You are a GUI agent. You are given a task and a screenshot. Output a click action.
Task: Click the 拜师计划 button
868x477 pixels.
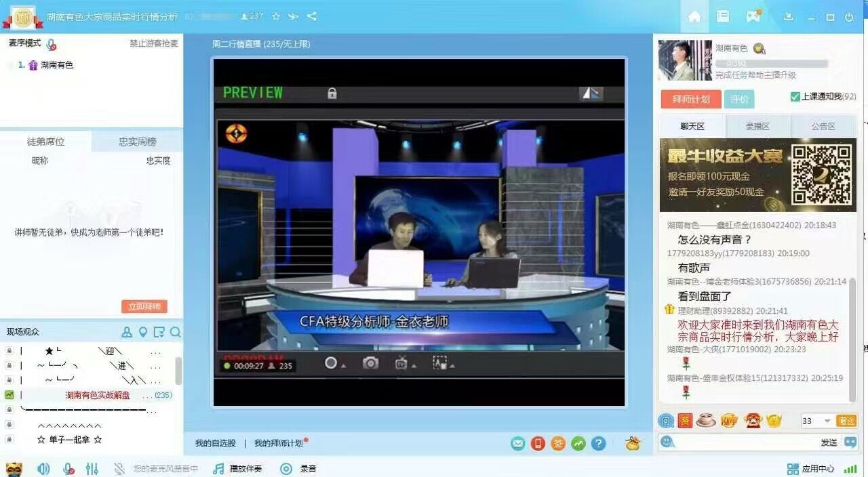coord(690,100)
